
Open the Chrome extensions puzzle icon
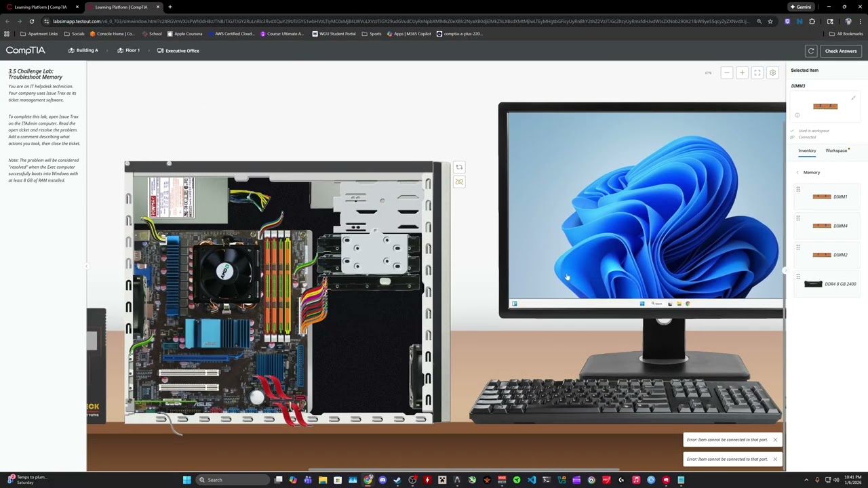812,21
